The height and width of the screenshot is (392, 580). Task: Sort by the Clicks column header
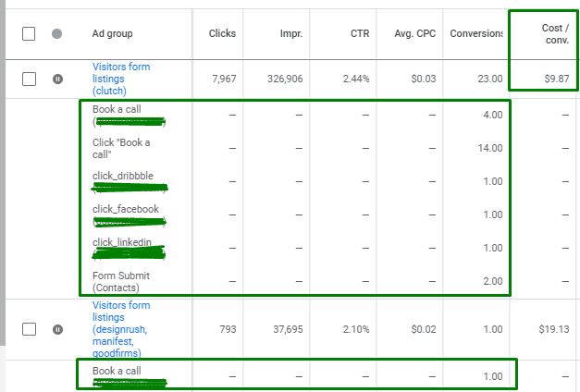click(222, 34)
